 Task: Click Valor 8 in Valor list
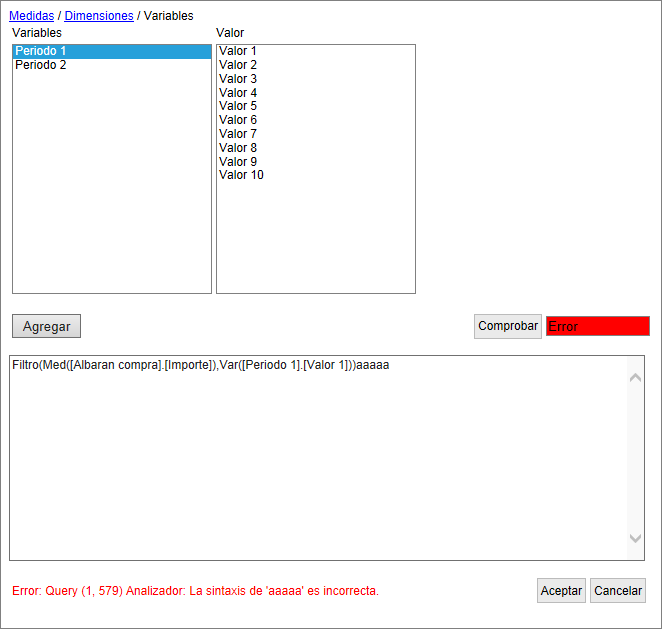(238, 148)
